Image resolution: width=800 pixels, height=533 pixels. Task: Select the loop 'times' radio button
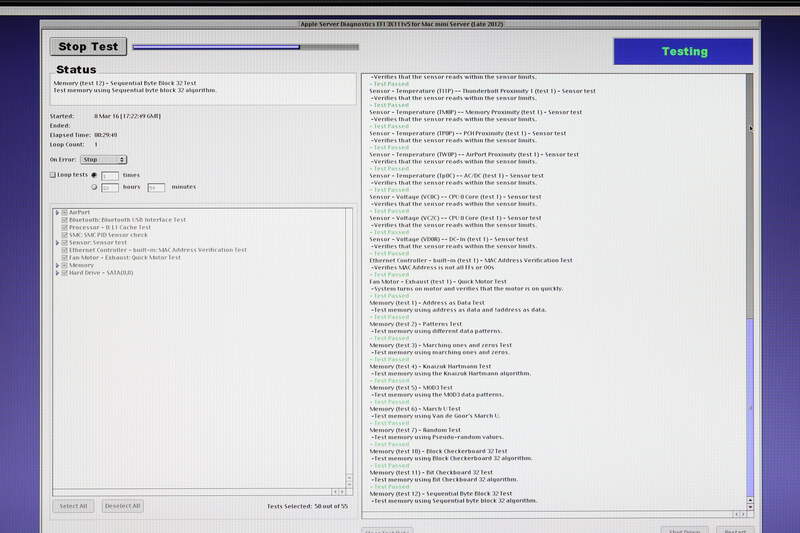point(94,175)
